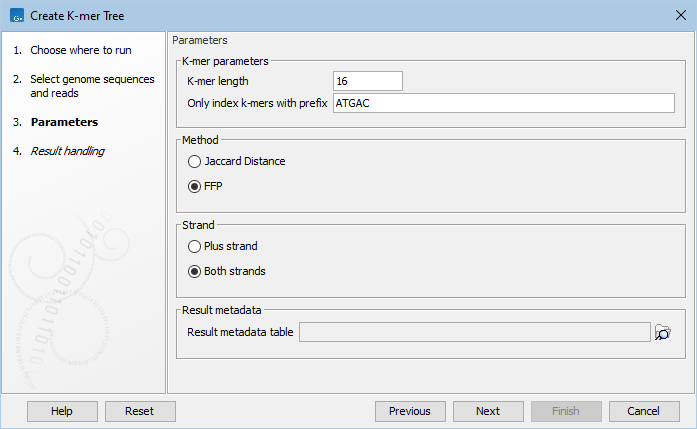Jump to the Result handling step
Viewport: 697px width, 429px height.
tap(67, 151)
